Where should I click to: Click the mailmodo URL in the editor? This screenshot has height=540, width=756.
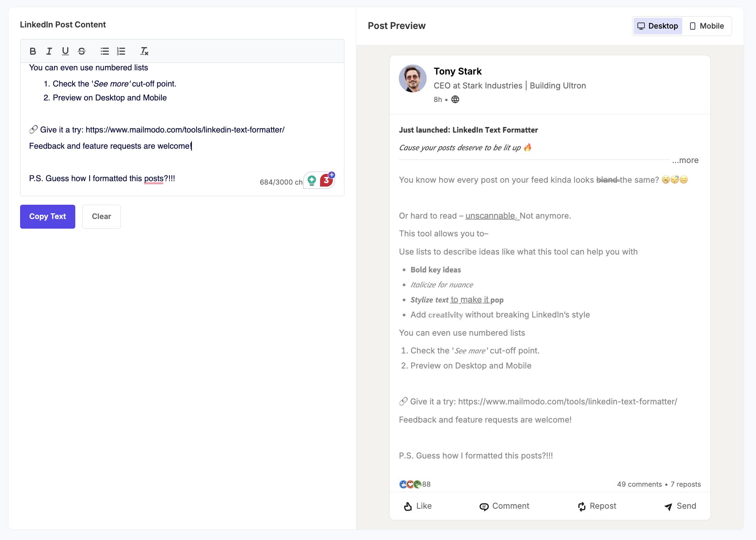(x=185, y=130)
